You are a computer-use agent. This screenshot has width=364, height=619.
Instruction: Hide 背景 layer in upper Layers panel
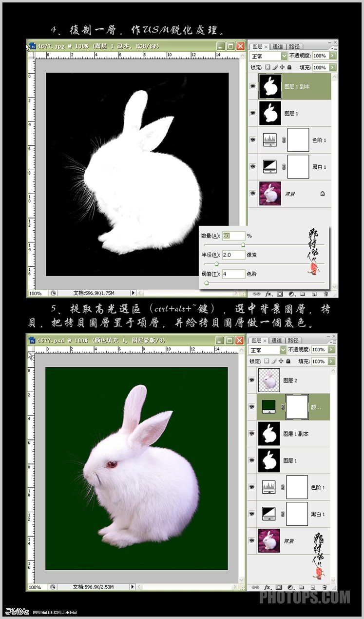[x=252, y=193]
